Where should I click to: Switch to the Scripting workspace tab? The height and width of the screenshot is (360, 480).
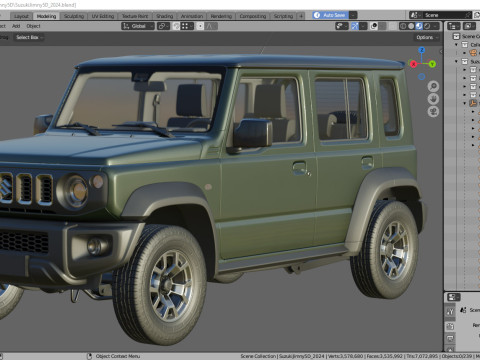click(x=283, y=16)
